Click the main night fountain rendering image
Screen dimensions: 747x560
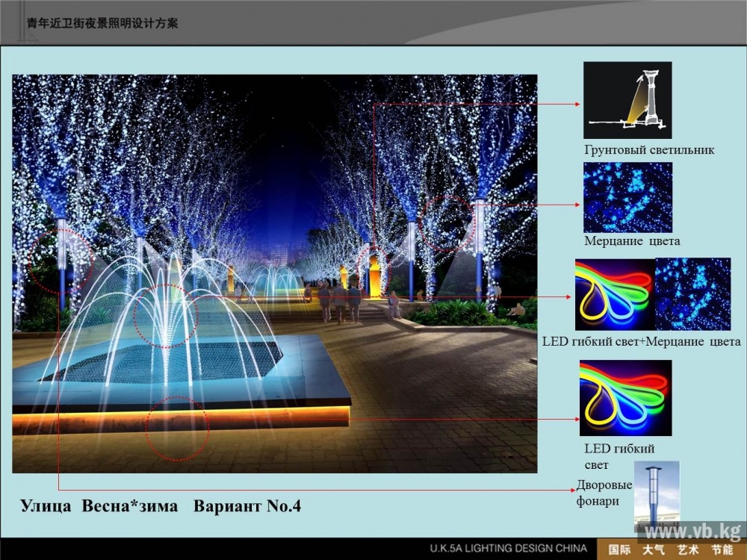(x=274, y=274)
